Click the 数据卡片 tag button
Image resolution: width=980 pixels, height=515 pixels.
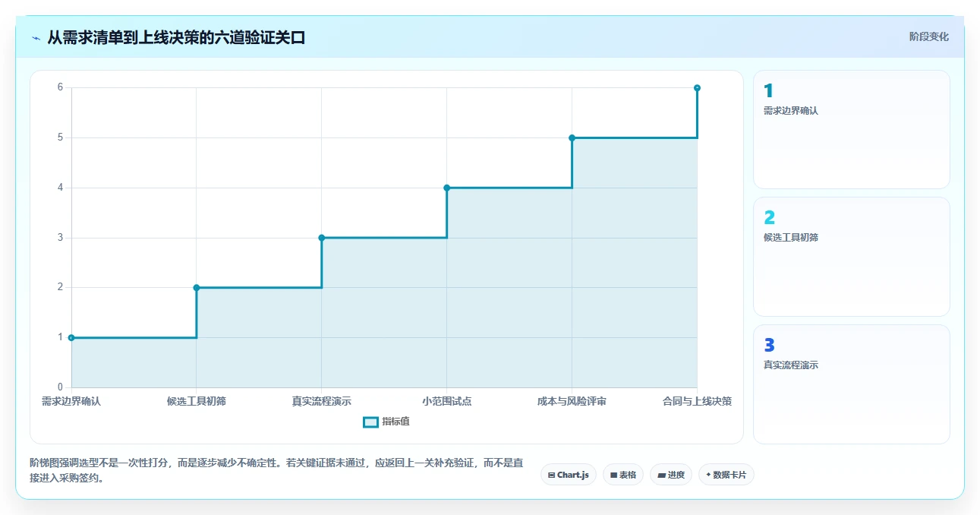point(726,475)
